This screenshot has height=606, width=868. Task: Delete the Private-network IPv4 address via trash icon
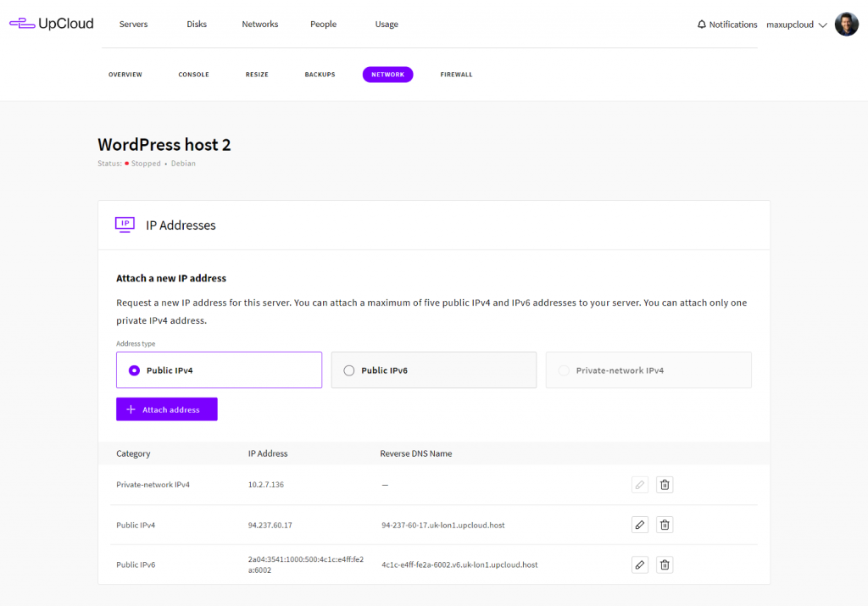point(665,484)
